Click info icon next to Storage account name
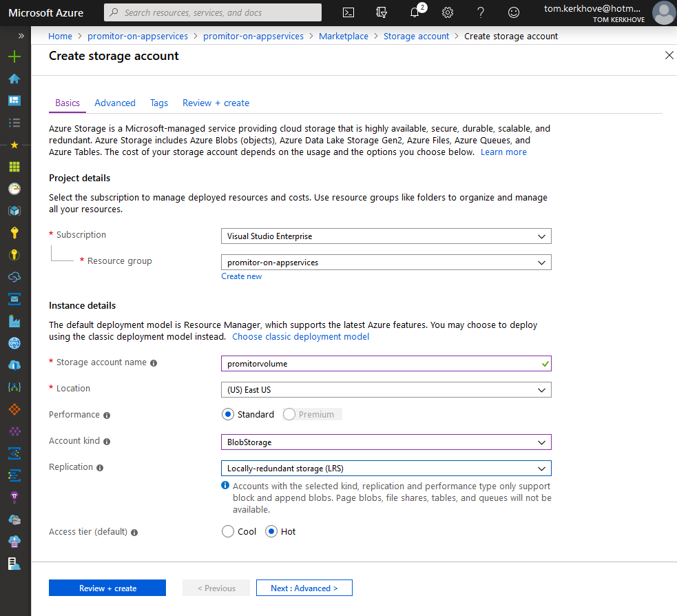This screenshot has width=677, height=616. (x=154, y=363)
